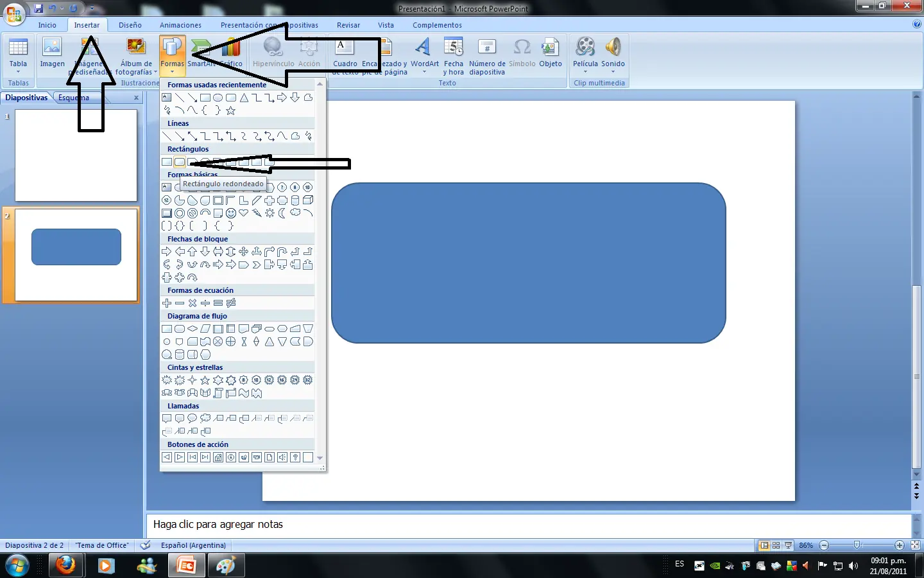Click notes area to add notes
This screenshot has height=578, width=924.
tap(529, 525)
